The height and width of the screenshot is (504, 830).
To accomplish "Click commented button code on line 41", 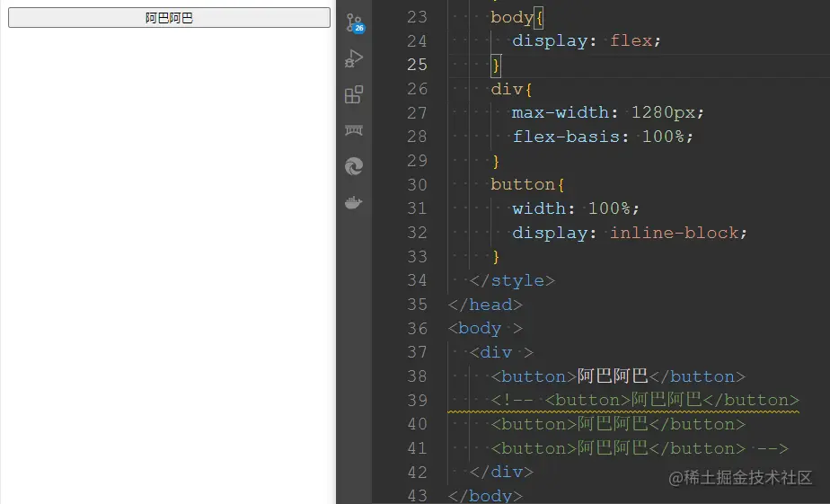I will pyautogui.click(x=640, y=448).
